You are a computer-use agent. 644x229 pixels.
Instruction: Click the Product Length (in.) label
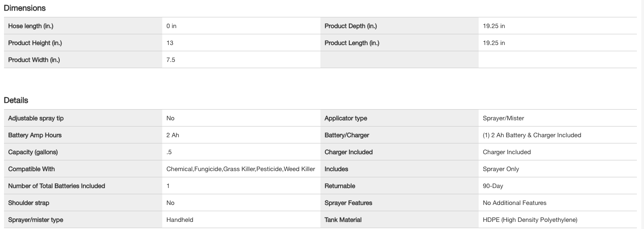[x=352, y=43]
